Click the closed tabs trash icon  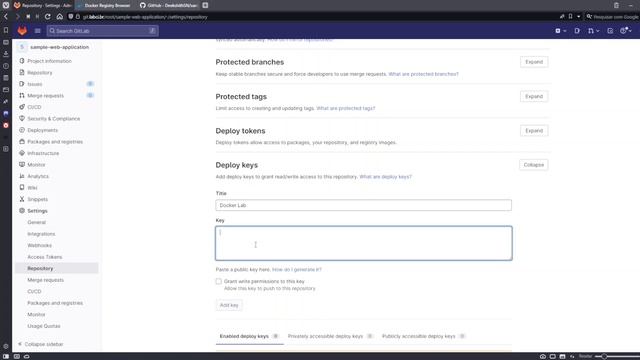pyautogui.click(x=616, y=5)
